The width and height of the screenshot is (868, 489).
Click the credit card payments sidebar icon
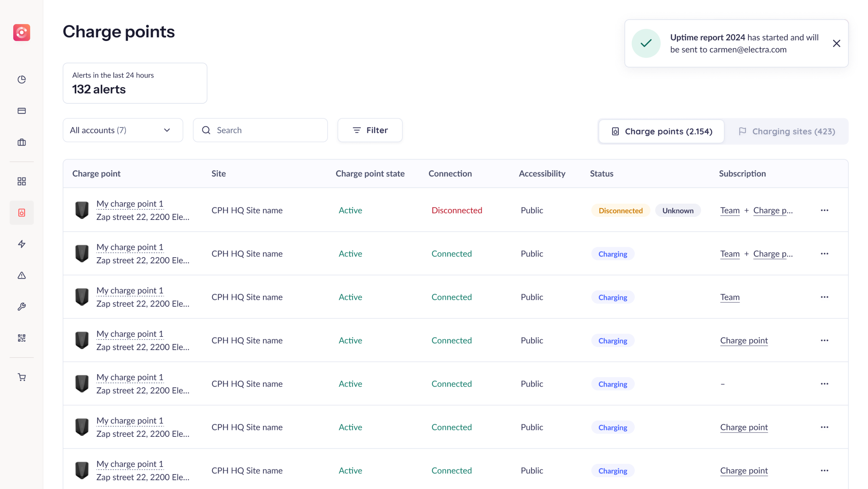22,111
